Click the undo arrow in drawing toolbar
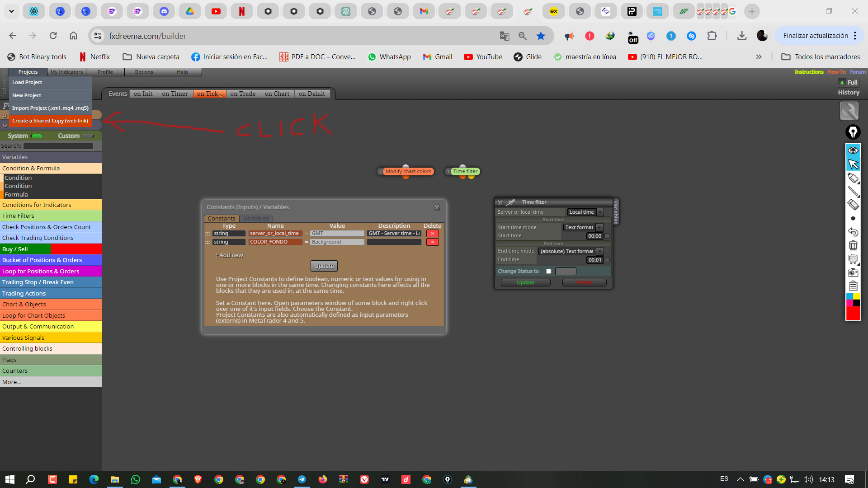The height and width of the screenshot is (488, 868). [853, 232]
